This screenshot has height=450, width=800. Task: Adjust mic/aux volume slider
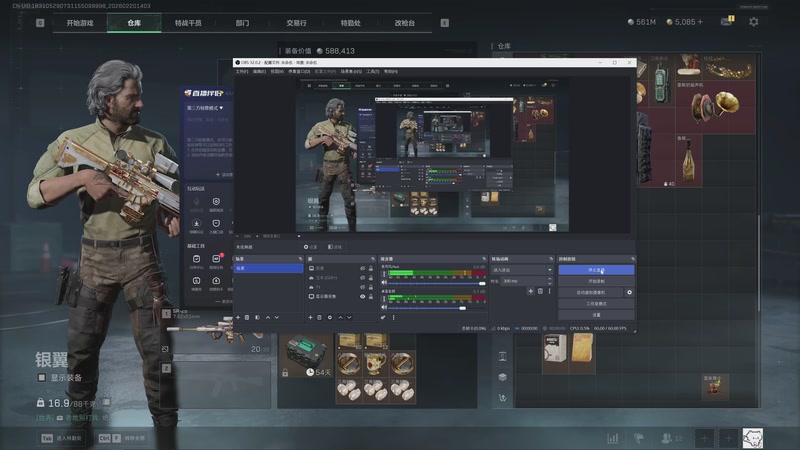(x=436, y=283)
